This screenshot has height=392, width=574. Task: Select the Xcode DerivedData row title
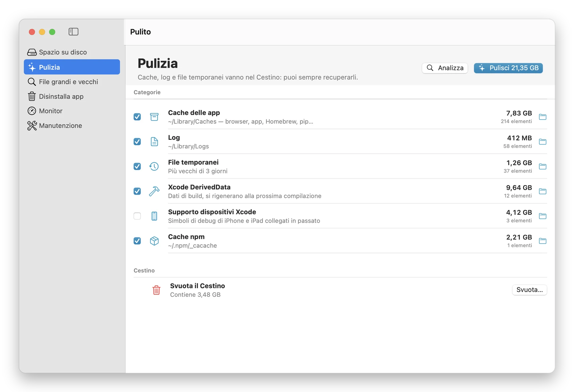click(199, 187)
